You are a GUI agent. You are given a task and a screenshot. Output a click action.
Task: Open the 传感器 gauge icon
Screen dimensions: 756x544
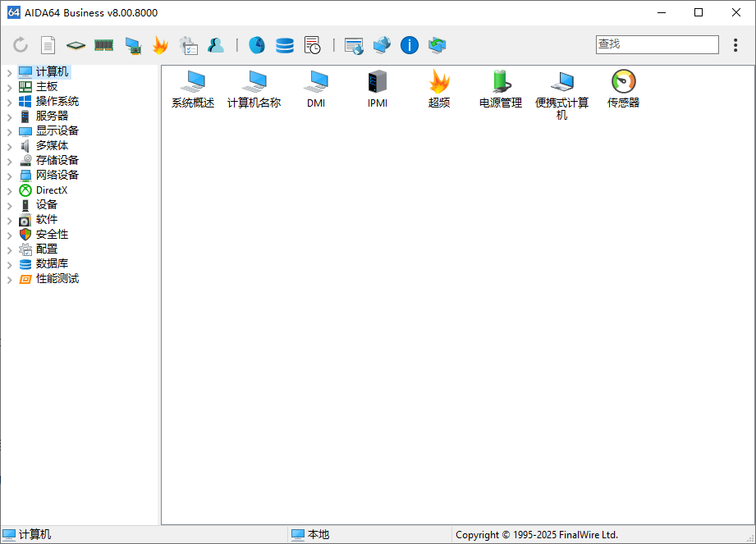(623, 82)
